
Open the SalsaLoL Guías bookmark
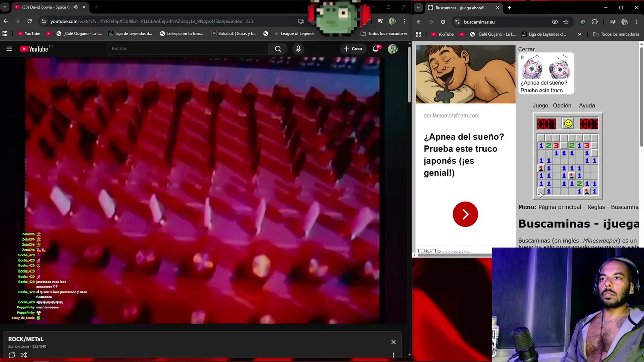pos(234,34)
